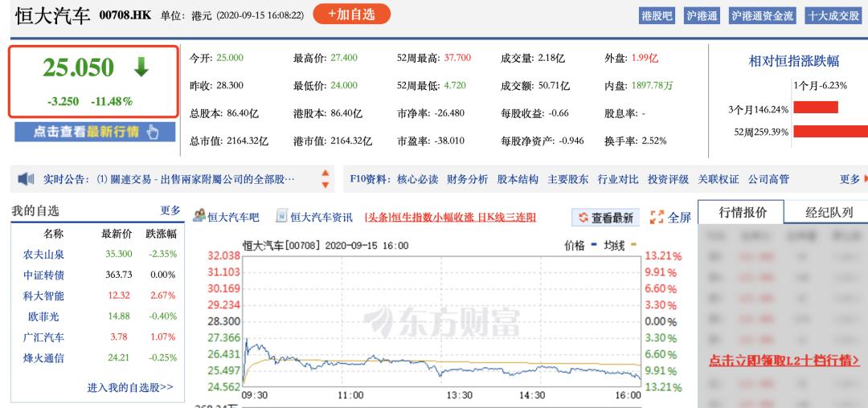Viewport: 868px width, 408px height.
Task: Click 换手率 value 2.52%
Action: pos(654,141)
